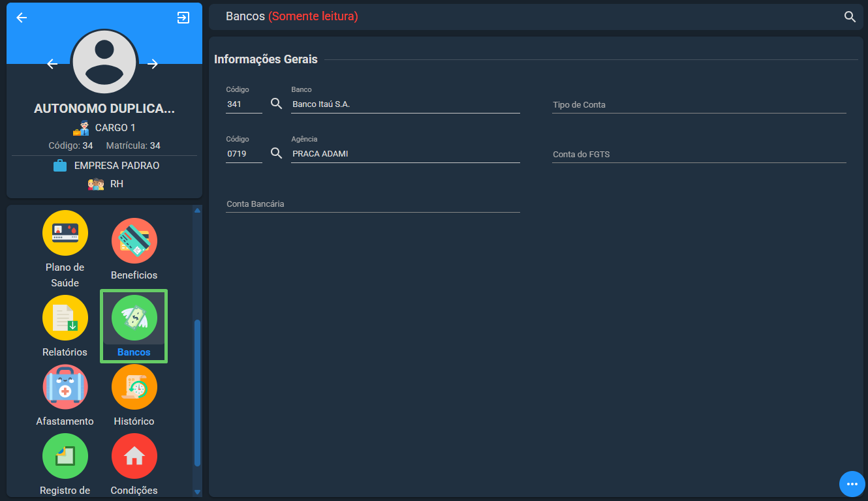
Task: Open the Histórico clock icon
Action: 134,387
